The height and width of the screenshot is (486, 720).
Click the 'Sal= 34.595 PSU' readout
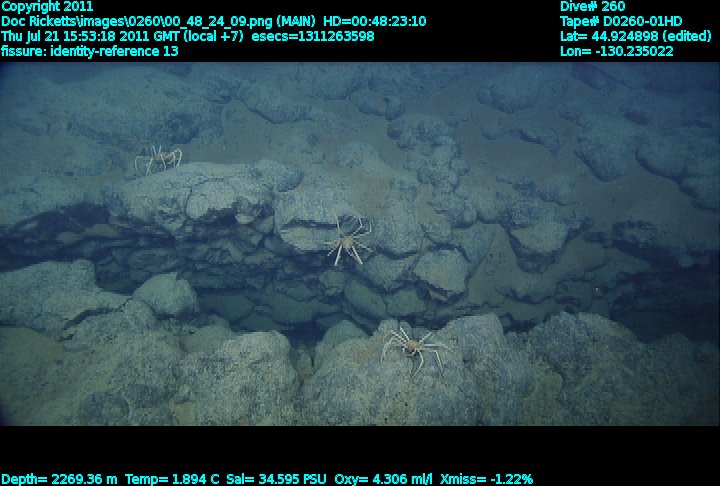pyautogui.click(x=276, y=480)
